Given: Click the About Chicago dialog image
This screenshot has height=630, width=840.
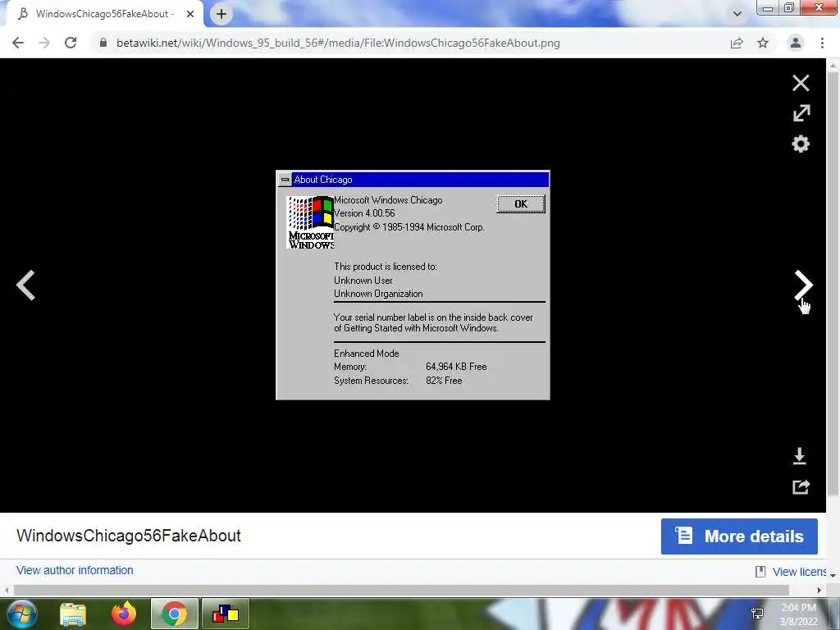Looking at the screenshot, I should 413,285.
